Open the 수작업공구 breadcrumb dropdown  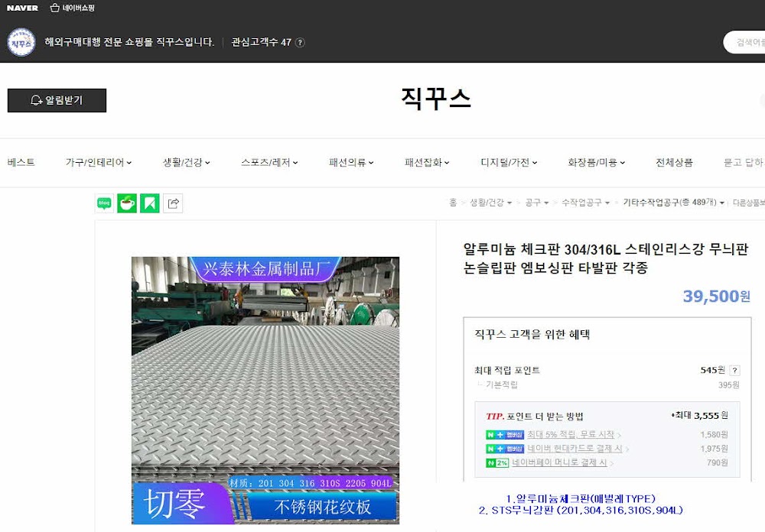click(x=585, y=203)
